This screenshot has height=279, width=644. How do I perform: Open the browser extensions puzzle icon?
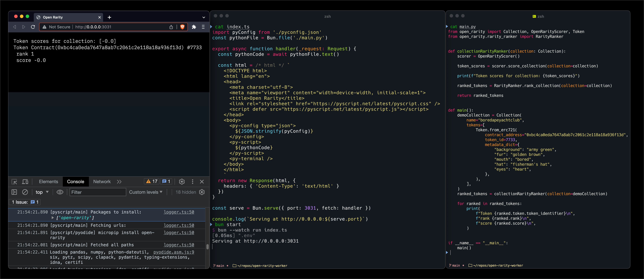pyautogui.click(x=194, y=27)
